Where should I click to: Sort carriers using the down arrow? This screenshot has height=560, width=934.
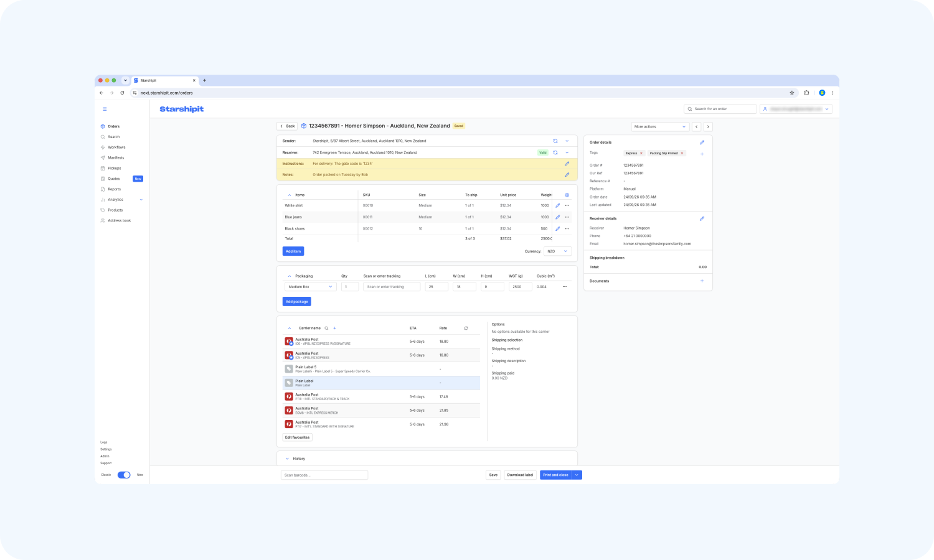click(x=334, y=328)
